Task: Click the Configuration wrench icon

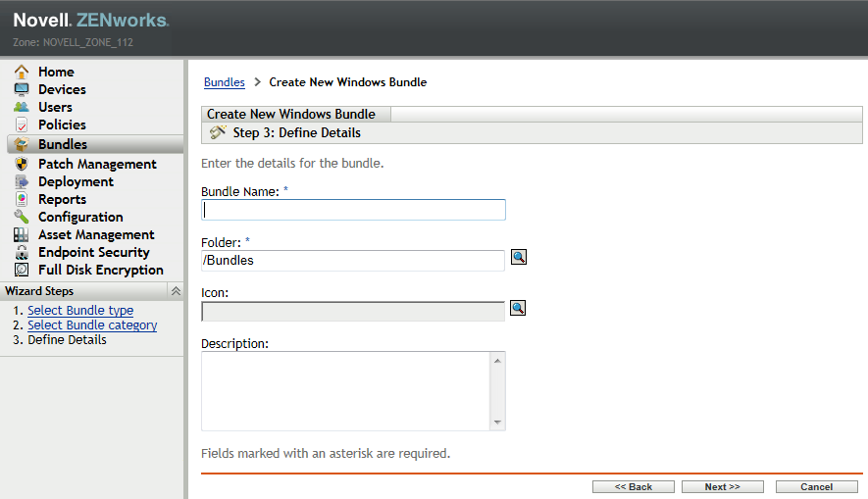Action: (x=21, y=217)
